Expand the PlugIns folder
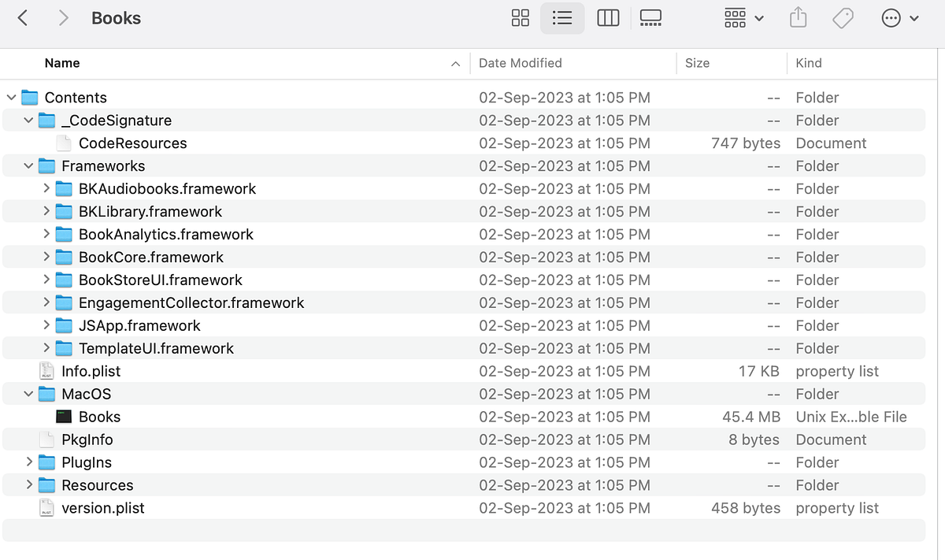Screen dimensions: 945x560 (x=29, y=462)
